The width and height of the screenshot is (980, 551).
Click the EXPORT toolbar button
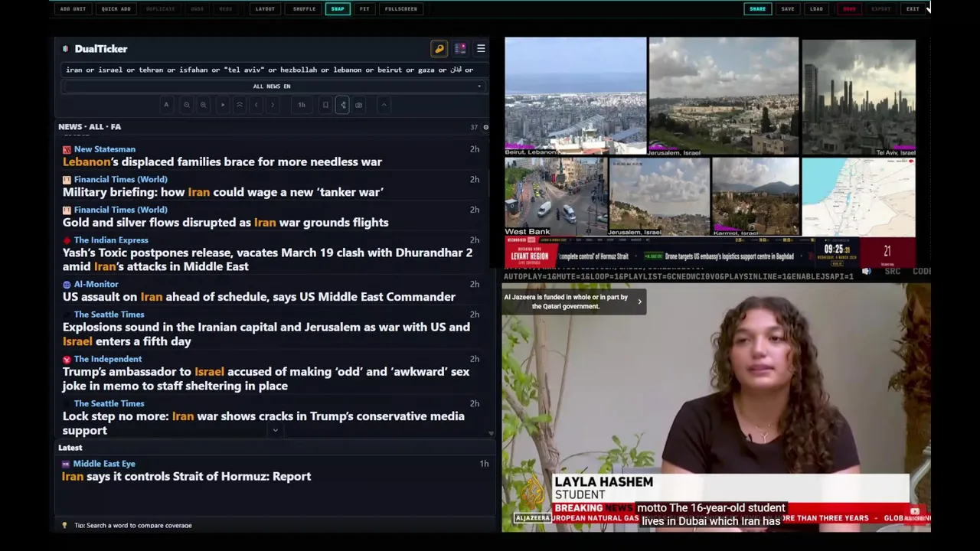tap(881, 9)
